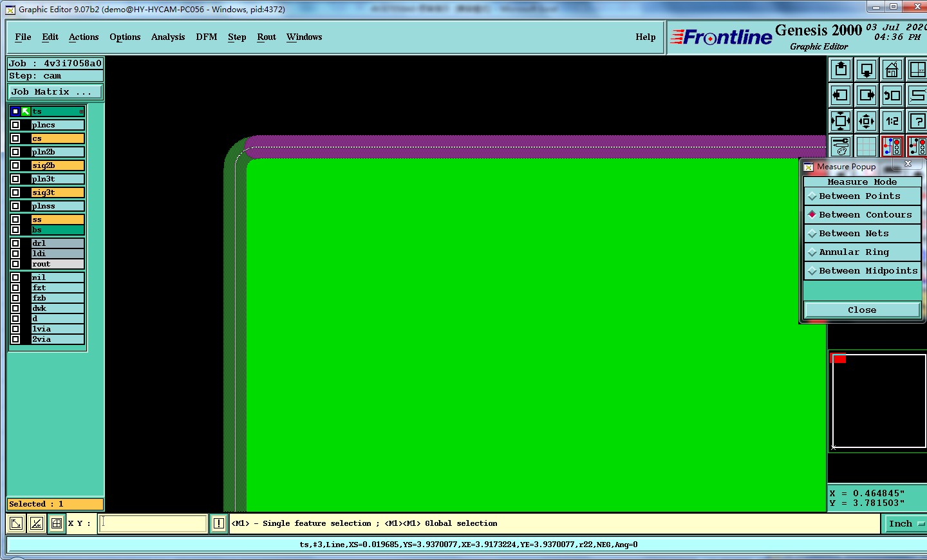Select the plnss layer name

(57, 206)
